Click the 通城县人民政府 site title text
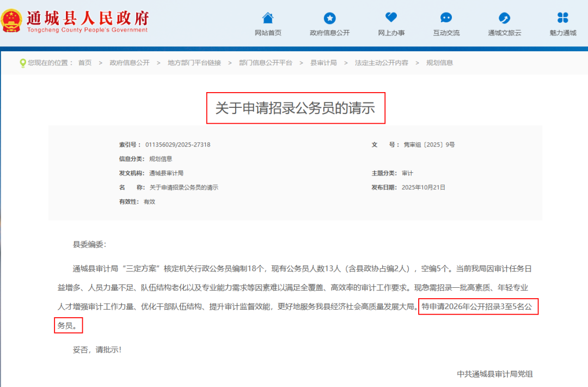Image resolution: width=588 pixels, height=387 pixels. (x=87, y=18)
